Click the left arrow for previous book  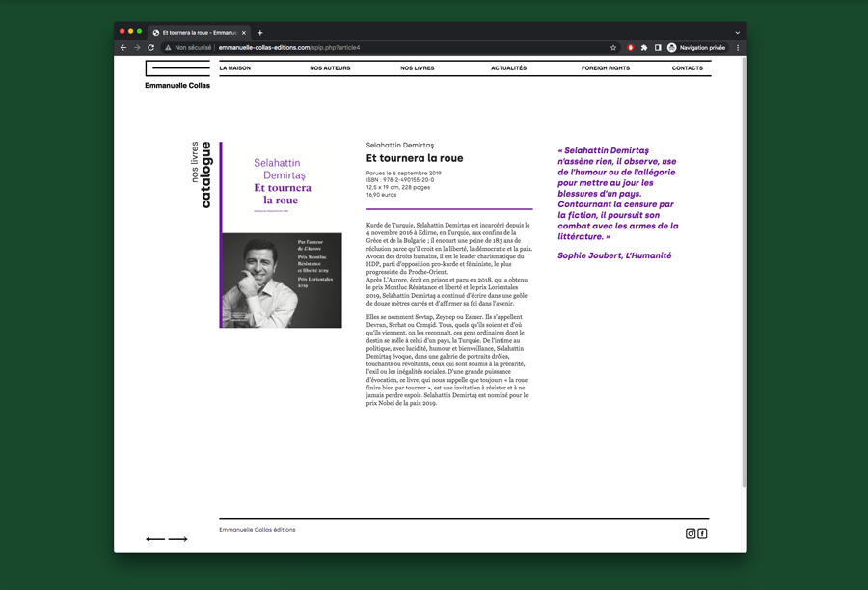[154, 539]
